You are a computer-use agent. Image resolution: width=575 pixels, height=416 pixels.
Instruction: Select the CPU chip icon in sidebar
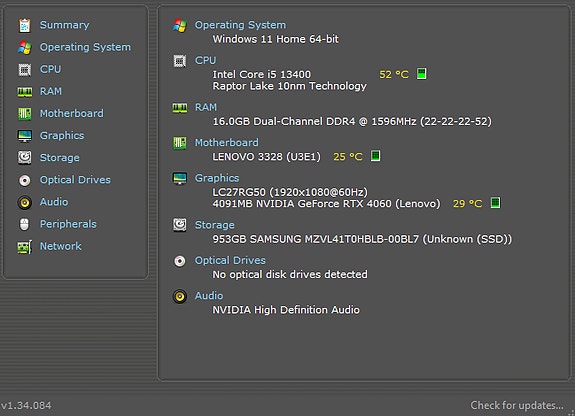[25, 69]
